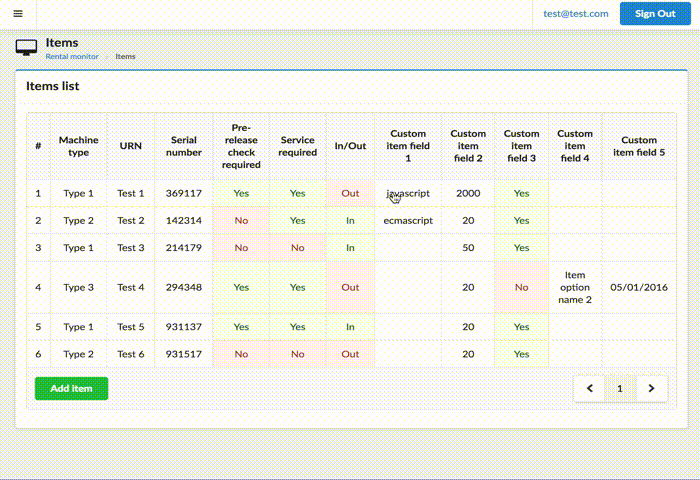700x480 pixels.
Task: Click the In/Out column header
Action: 350,146
